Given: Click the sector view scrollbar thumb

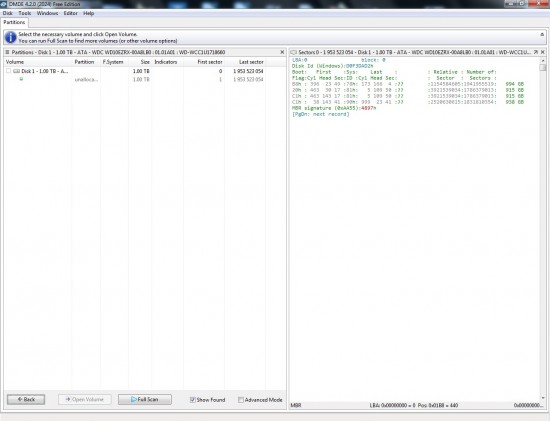Looking at the screenshot, I should (543, 67).
